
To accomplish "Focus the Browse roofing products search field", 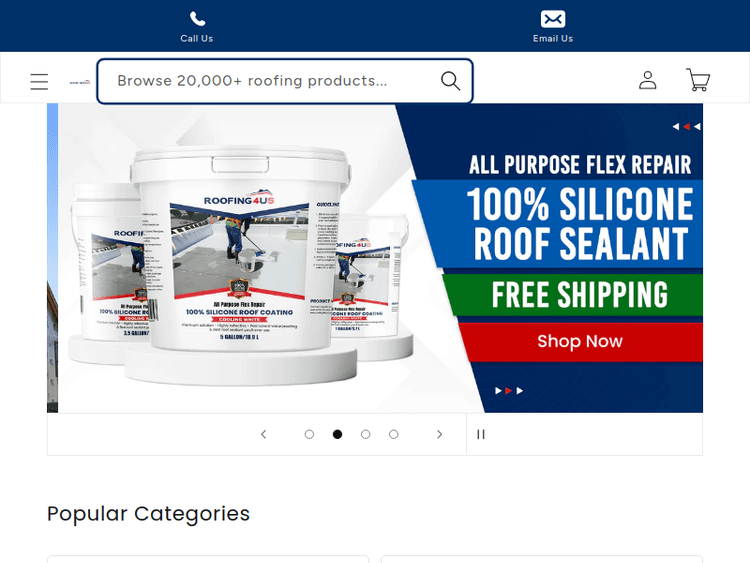I will (x=285, y=81).
